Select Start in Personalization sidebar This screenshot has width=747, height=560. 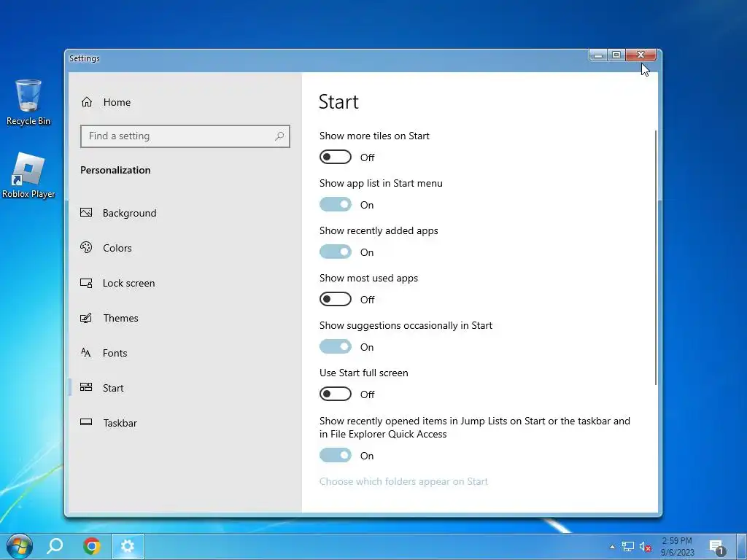[x=185, y=388]
